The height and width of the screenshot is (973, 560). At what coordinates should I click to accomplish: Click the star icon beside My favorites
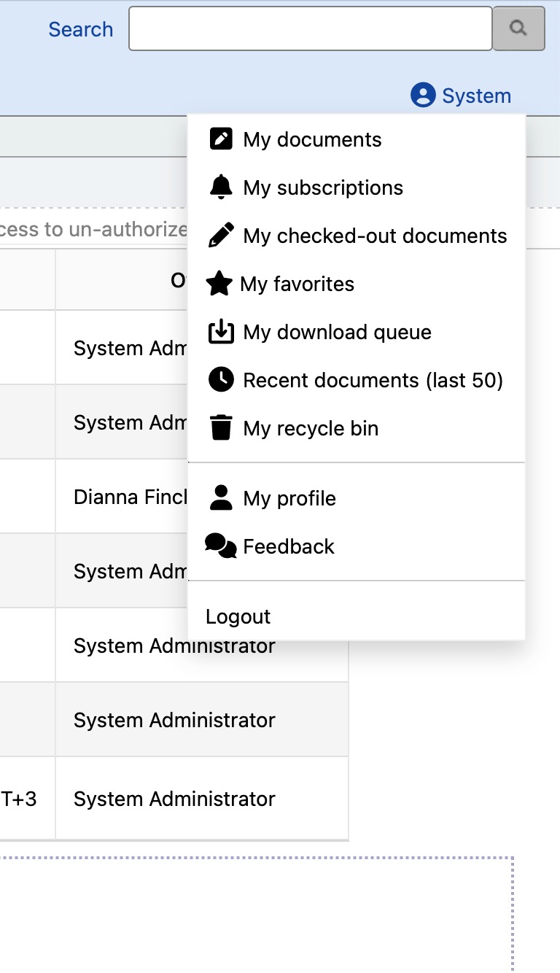coord(220,284)
